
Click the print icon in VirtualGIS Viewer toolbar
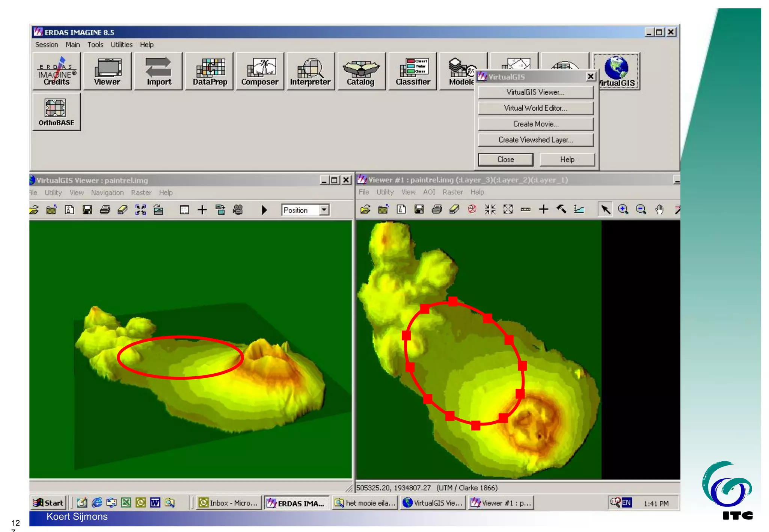point(105,210)
